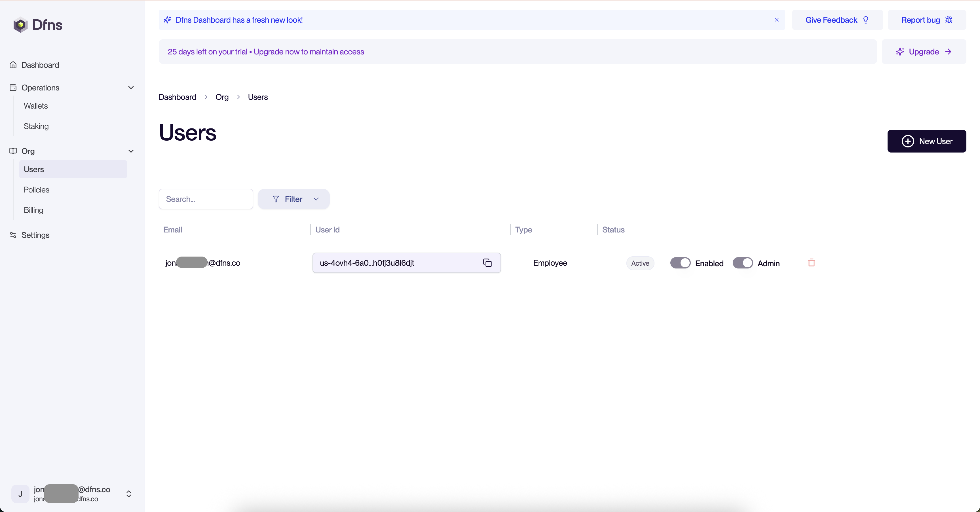
Task: Click the Settings sliders icon
Action: [13, 235]
